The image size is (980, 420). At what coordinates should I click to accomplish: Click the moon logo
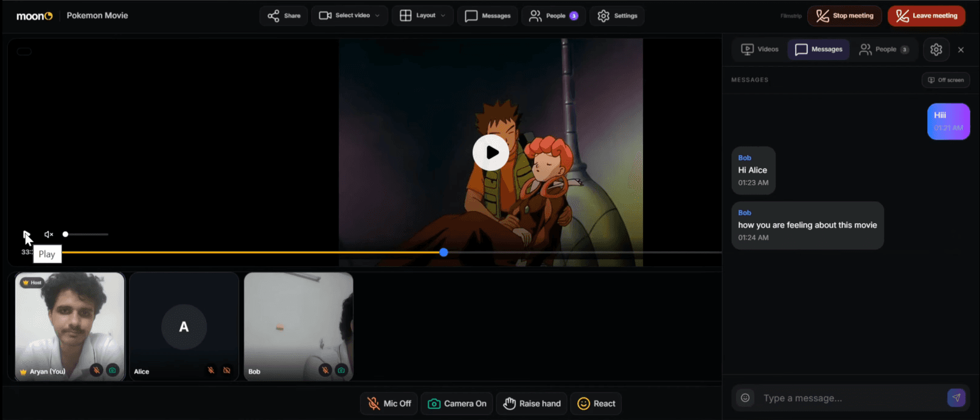35,16
